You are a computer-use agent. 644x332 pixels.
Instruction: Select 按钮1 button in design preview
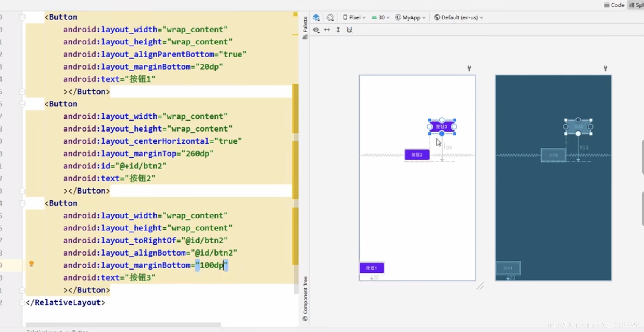(x=372, y=268)
